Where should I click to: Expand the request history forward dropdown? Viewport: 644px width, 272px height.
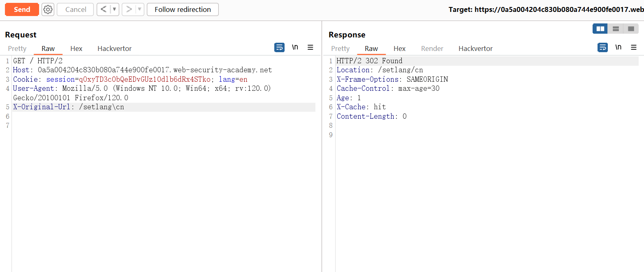140,9
